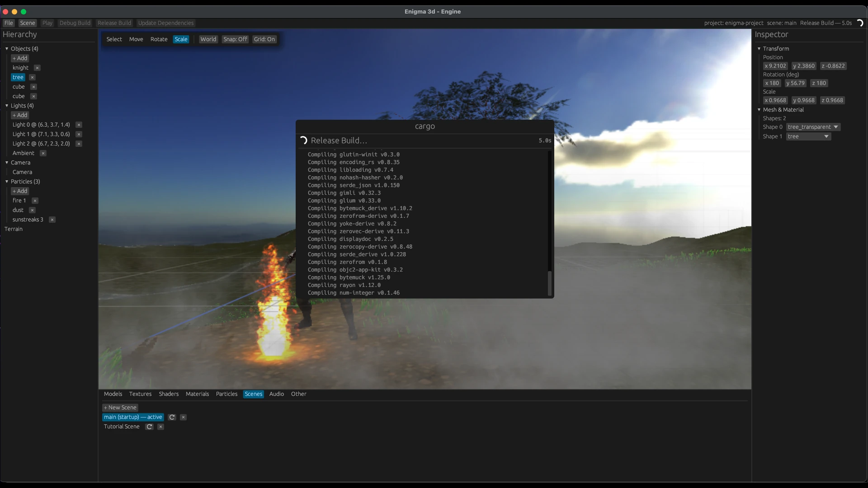Switch to the Shaders asset tab
The image size is (868, 488).
169,394
